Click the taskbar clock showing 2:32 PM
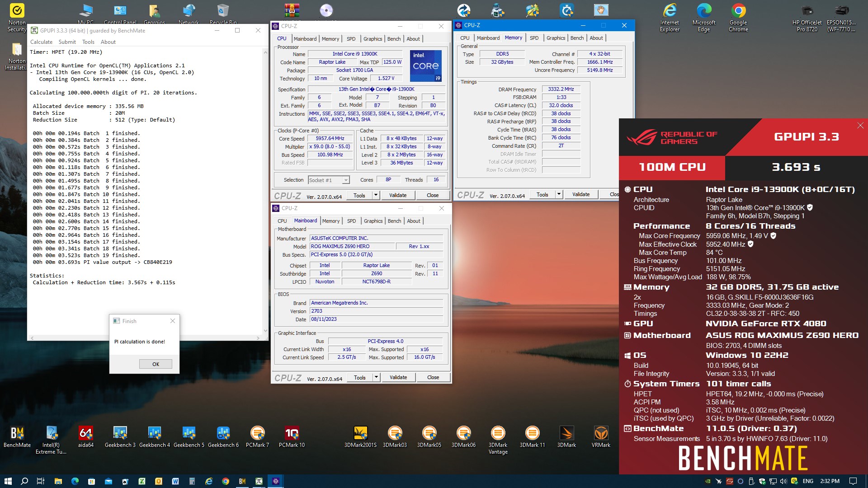This screenshot has height=488, width=868. (x=830, y=481)
